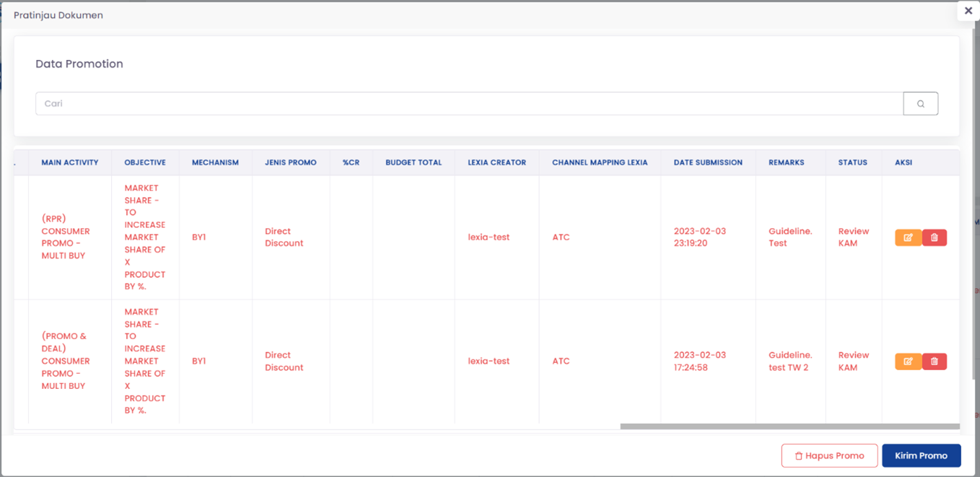Delete the RPR Consumer Promo row
This screenshot has height=477, width=980.
tap(935, 237)
